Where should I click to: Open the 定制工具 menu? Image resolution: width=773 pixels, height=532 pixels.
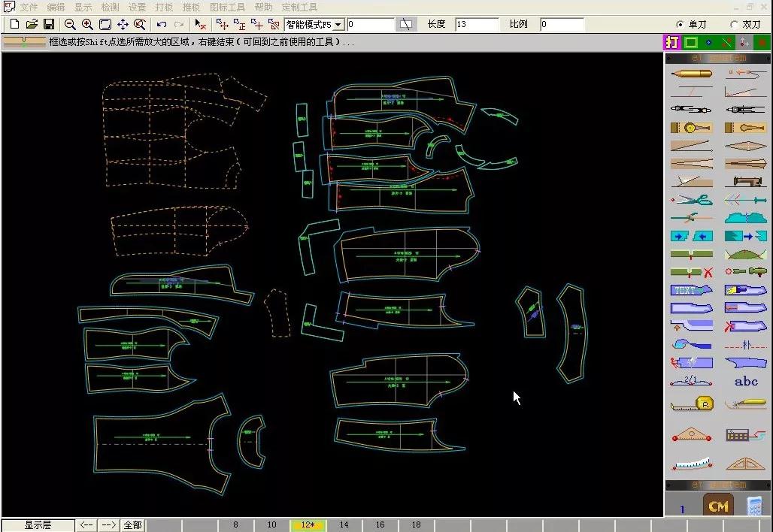299,7
